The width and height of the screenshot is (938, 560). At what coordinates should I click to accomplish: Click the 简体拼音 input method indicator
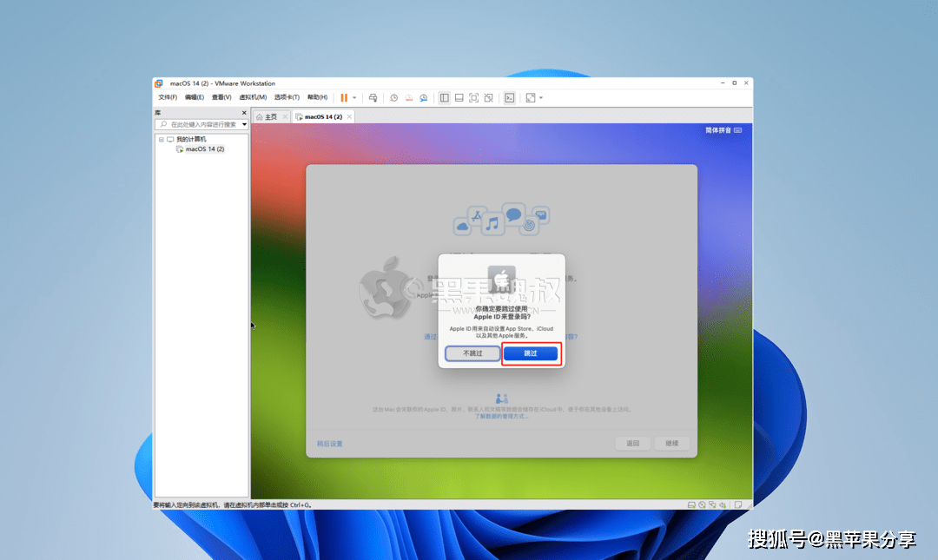pos(723,130)
